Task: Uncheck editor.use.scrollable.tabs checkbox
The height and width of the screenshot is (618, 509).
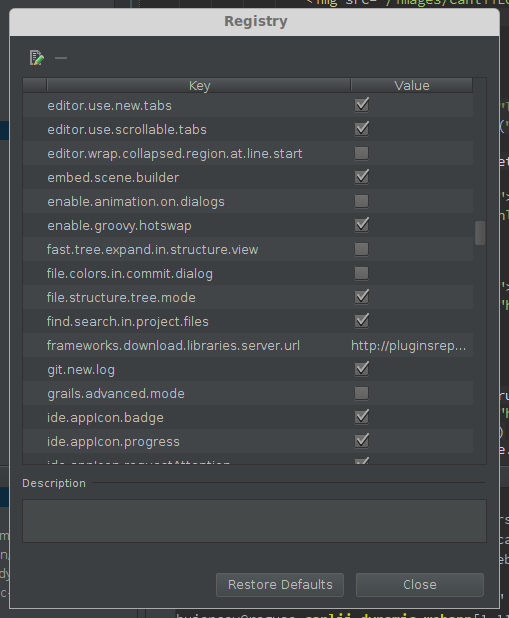Action: point(362,129)
